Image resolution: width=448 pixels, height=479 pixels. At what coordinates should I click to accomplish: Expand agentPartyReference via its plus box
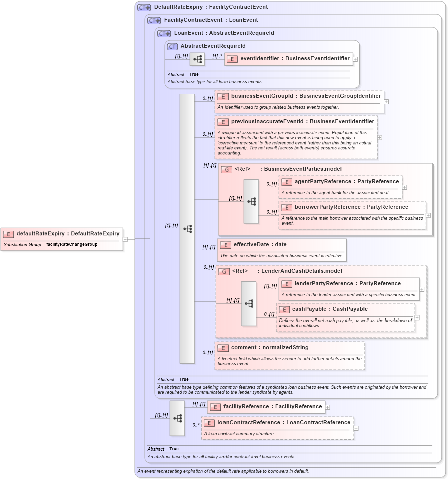(x=404, y=186)
